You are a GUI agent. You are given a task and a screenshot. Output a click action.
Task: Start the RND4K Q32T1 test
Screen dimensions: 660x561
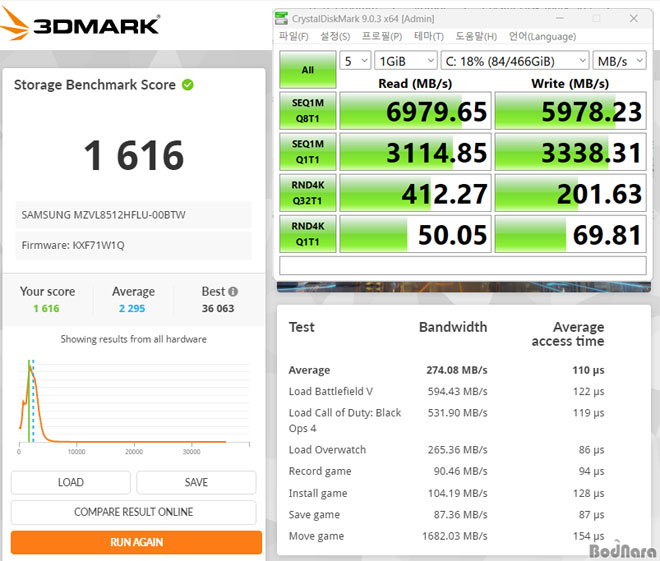pyautogui.click(x=308, y=193)
